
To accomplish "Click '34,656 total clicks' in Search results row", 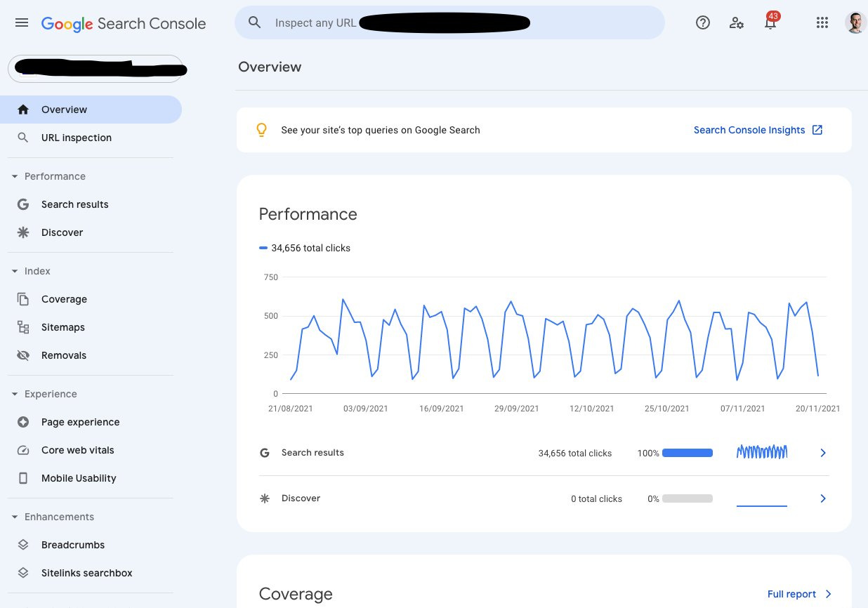I will pos(575,453).
